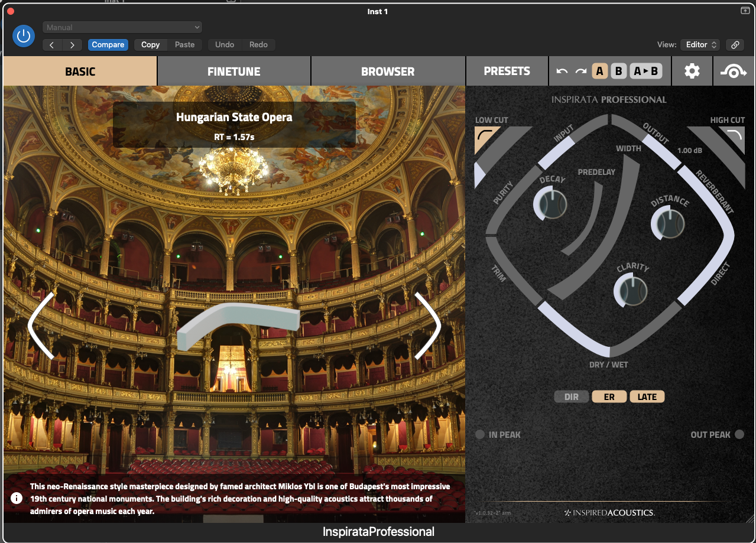Switch to the FINETUNE tab

tap(233, 71)
